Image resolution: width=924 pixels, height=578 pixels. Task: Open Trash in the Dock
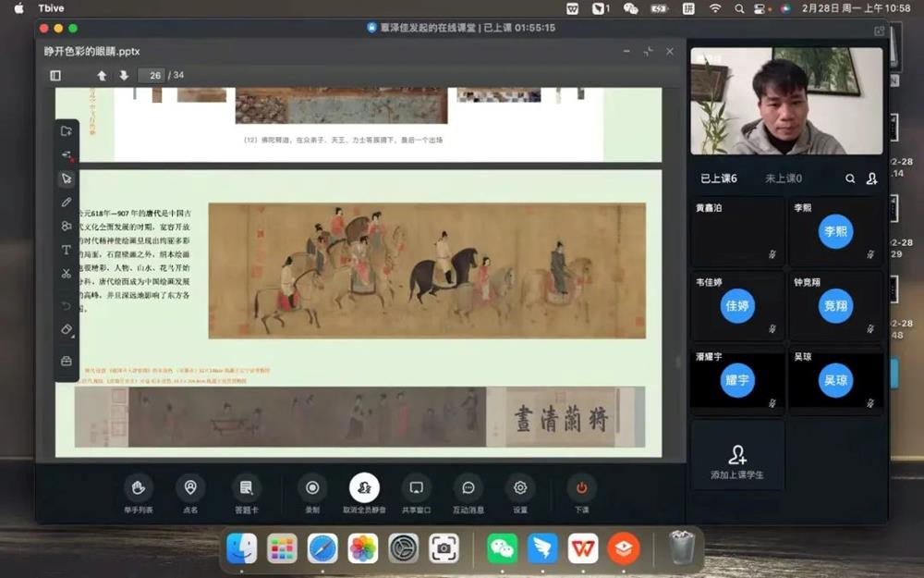click(x=682, y=547)
